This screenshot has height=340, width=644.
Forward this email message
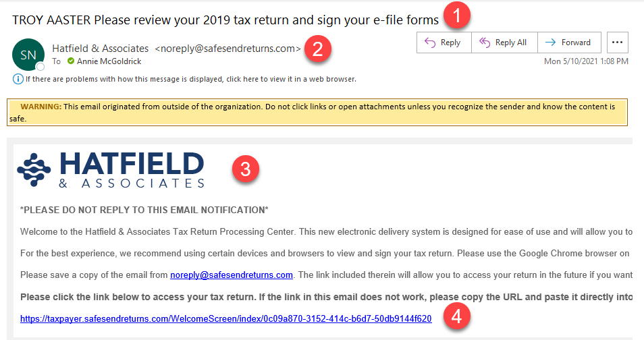569,42
